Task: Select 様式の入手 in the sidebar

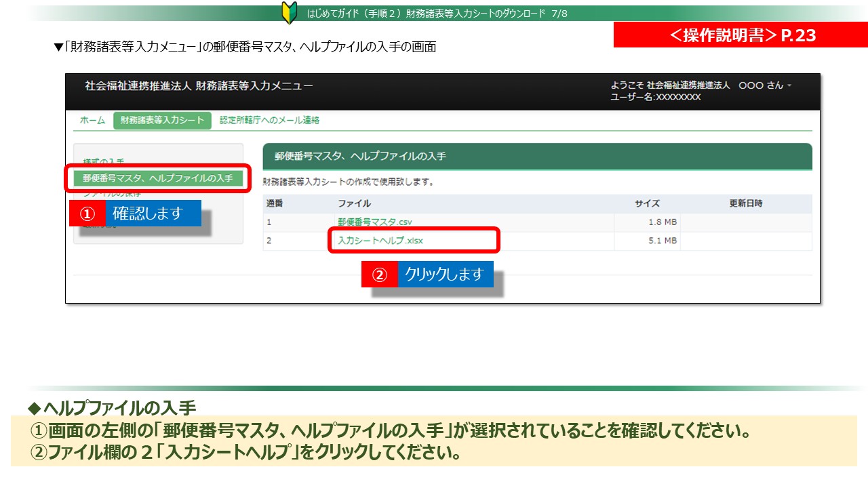Action: (103, 161)
